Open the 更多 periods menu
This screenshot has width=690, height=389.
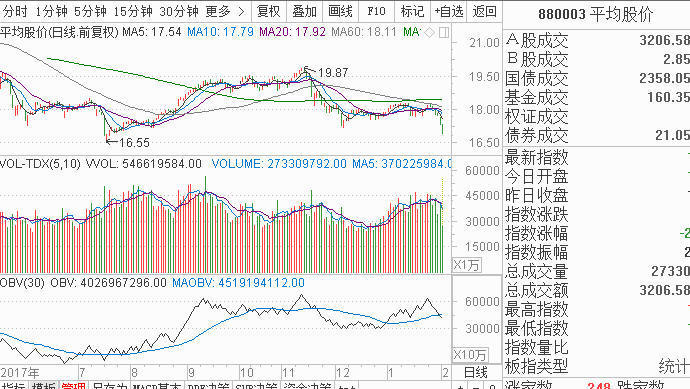click(218, 11)
